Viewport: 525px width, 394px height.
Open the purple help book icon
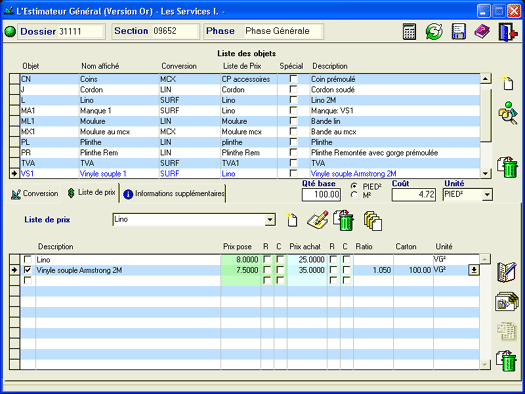click(482, 32)
